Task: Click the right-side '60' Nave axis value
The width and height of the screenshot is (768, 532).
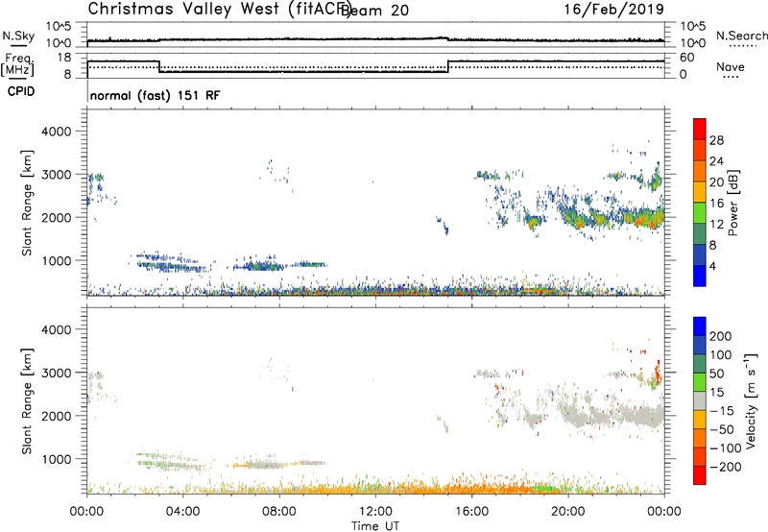Action: click(687, 58)
